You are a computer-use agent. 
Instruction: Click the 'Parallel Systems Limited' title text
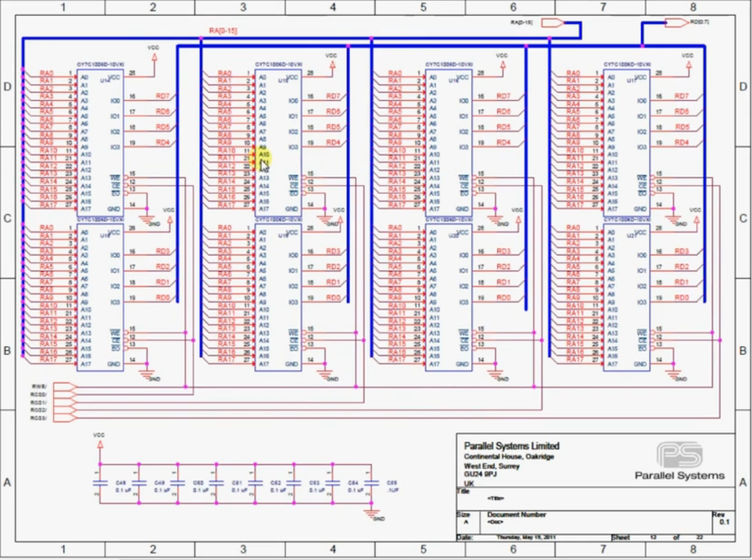pos(512,445)
